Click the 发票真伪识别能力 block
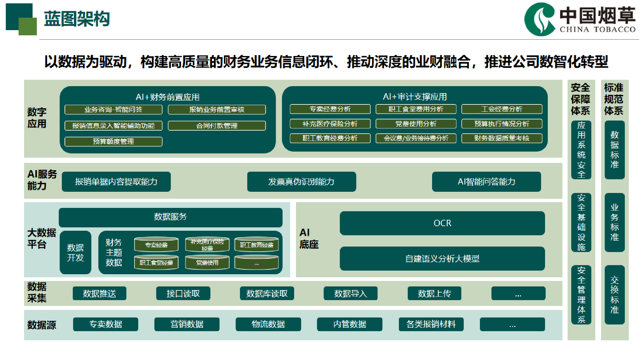This screenshot has height=354, width=644. pyautogui.click(x=301, y=182)
